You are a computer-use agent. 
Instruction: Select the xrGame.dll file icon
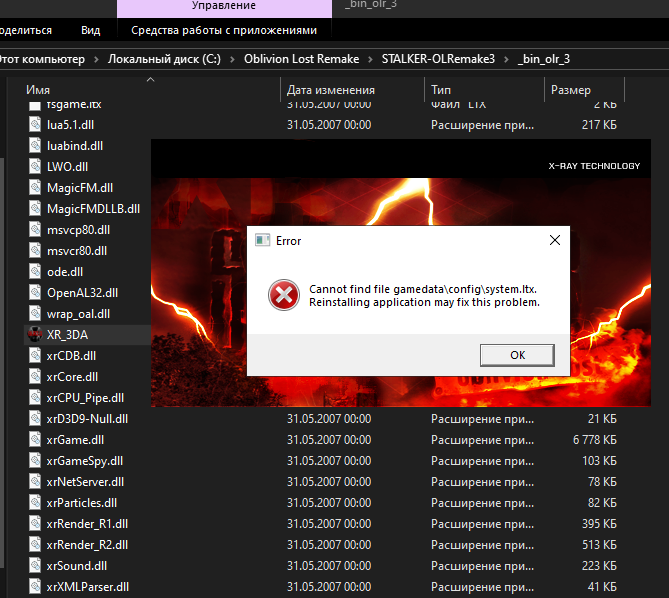point(35,440)
